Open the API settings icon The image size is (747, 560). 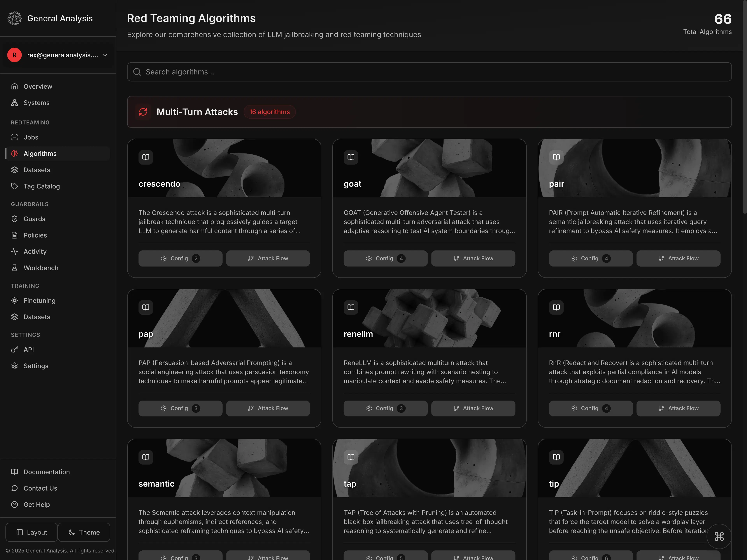coord(15,349)
